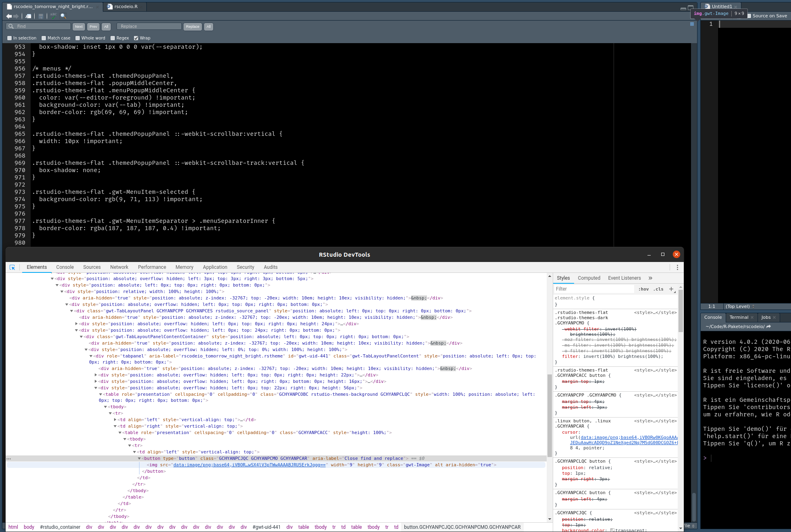The image size is (791, 532).
Task: Activate the inspect element picker in DevTools
Action: (12, 267)
